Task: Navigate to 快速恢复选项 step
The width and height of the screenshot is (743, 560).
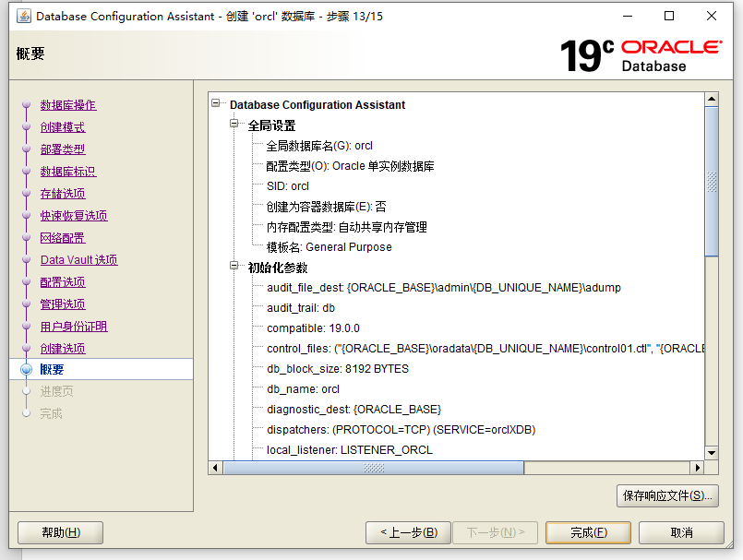Action: point(74,216)
